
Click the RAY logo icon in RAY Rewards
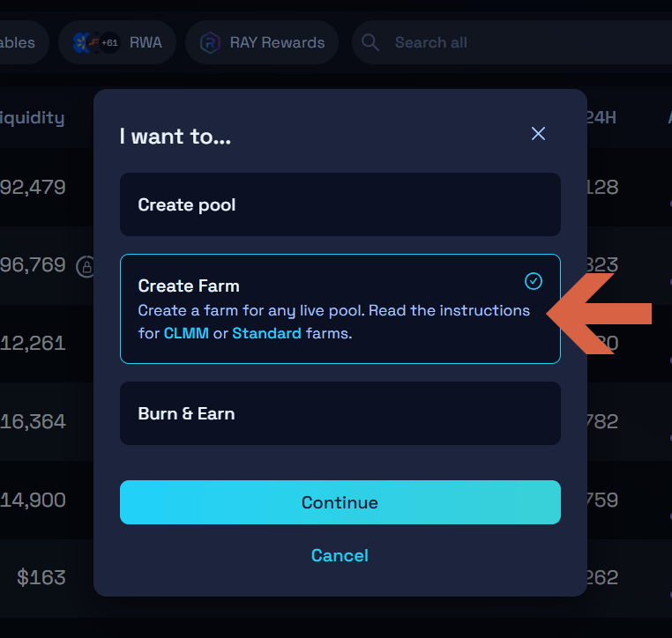coord(210,42)
